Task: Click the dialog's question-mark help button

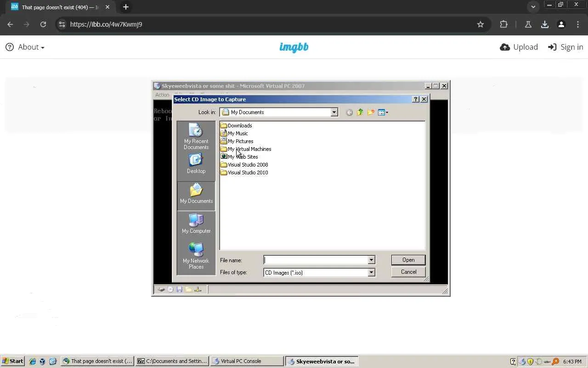Action: click(x=416, y=99)
